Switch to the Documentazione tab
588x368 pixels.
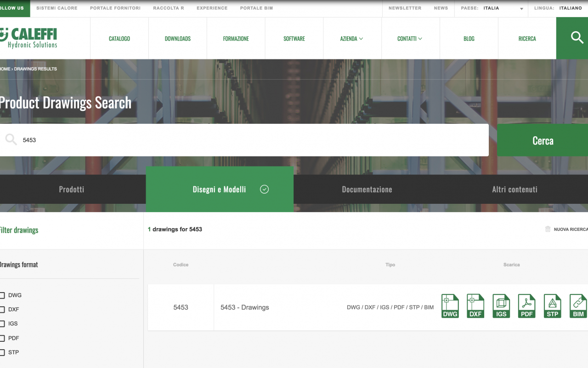[x=367, y=189]
